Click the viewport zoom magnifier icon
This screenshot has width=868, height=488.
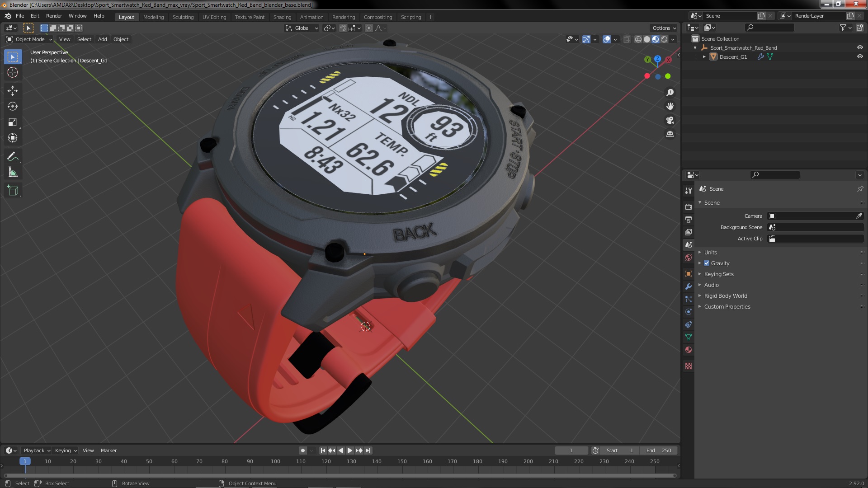(x=670, y=93)
